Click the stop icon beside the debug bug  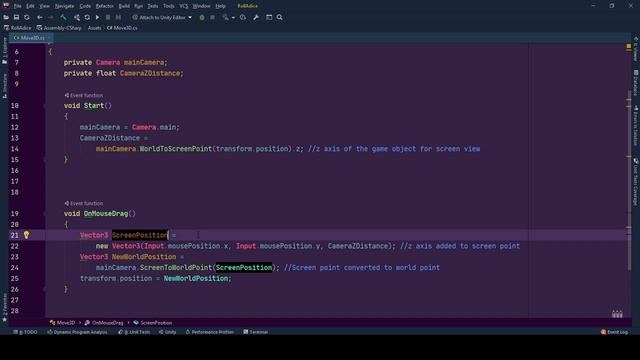coord(212,18)
